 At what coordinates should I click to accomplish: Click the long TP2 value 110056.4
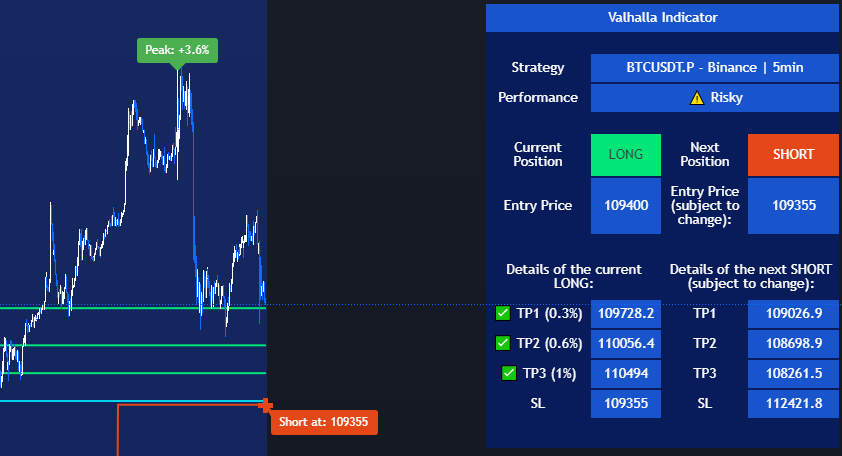(x=626, y=344)
